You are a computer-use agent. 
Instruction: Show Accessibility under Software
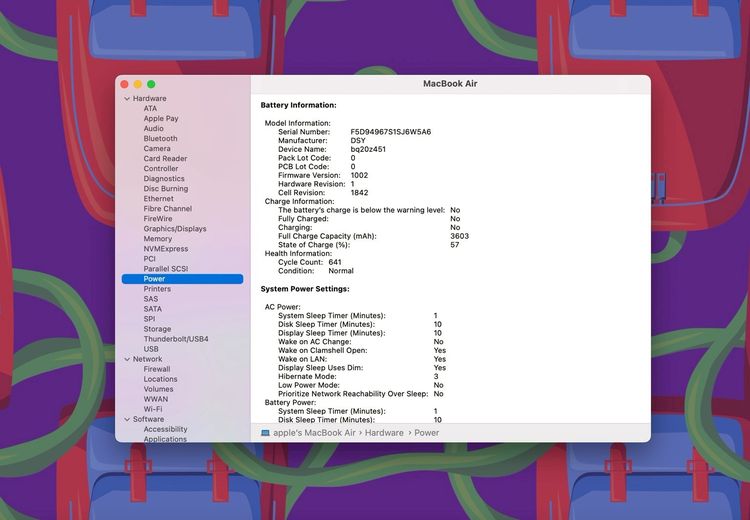pos(165,429)
